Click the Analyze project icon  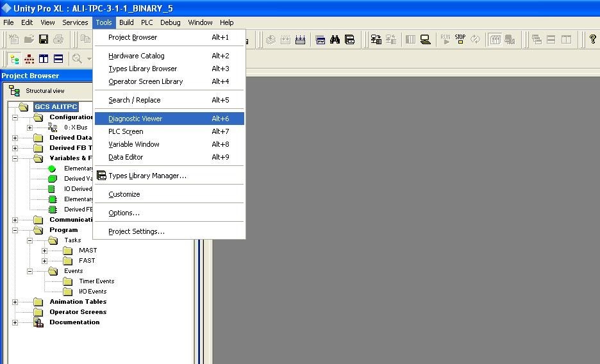pyautogui.click(x=271, y=39)
